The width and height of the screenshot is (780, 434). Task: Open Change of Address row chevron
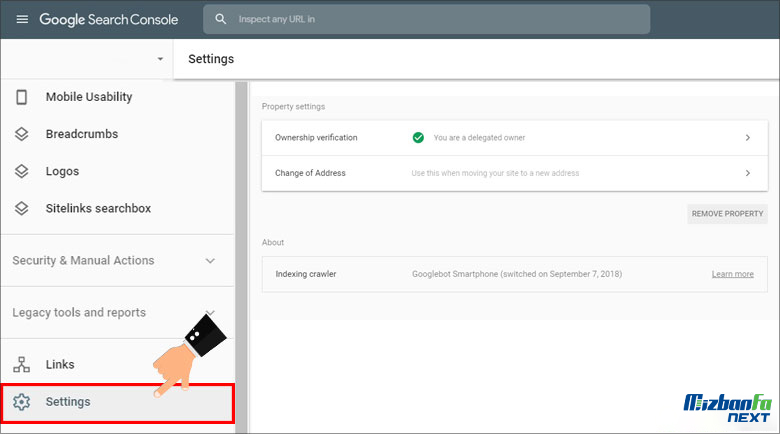click(747, 173)
